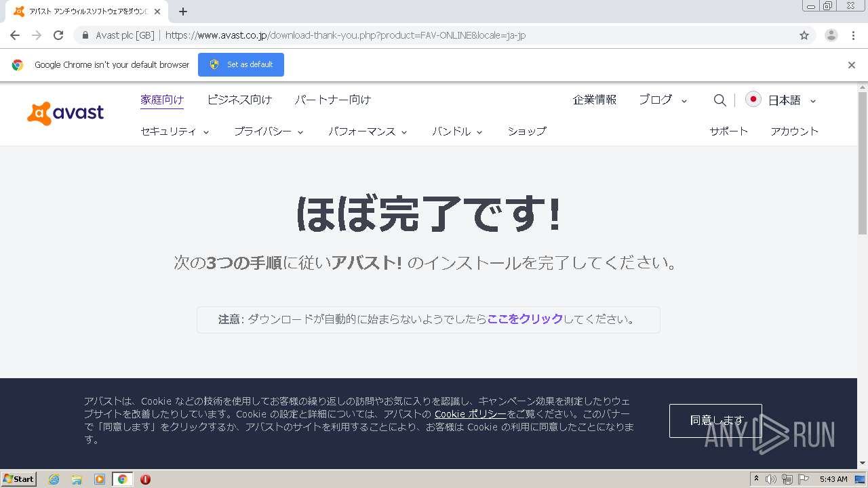The image size is (868, 488).
Task: Open the Chrome profile avatar icon
Action: 831,35
